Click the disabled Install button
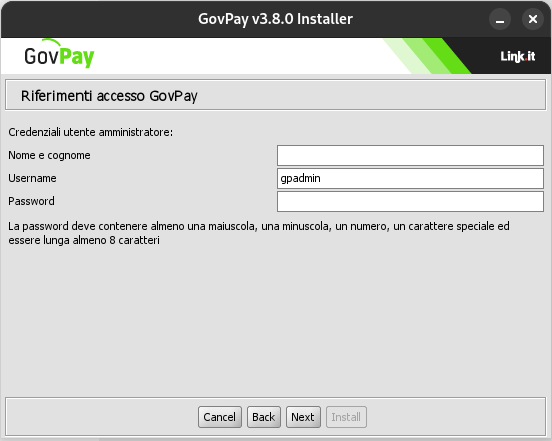552x441 pixels. 346,417
